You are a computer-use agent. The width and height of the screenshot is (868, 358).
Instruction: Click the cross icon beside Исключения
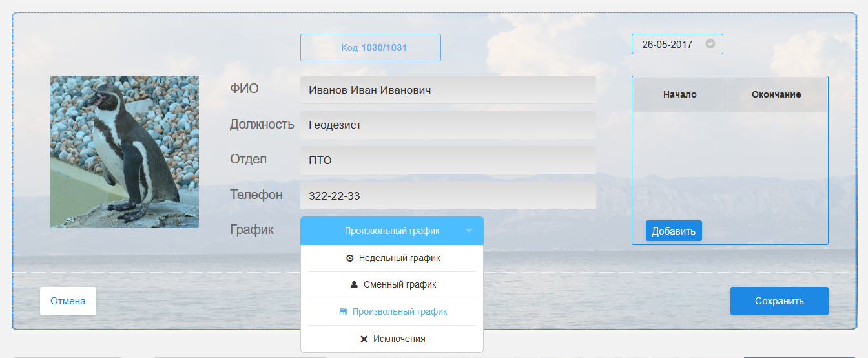[364, 339]
